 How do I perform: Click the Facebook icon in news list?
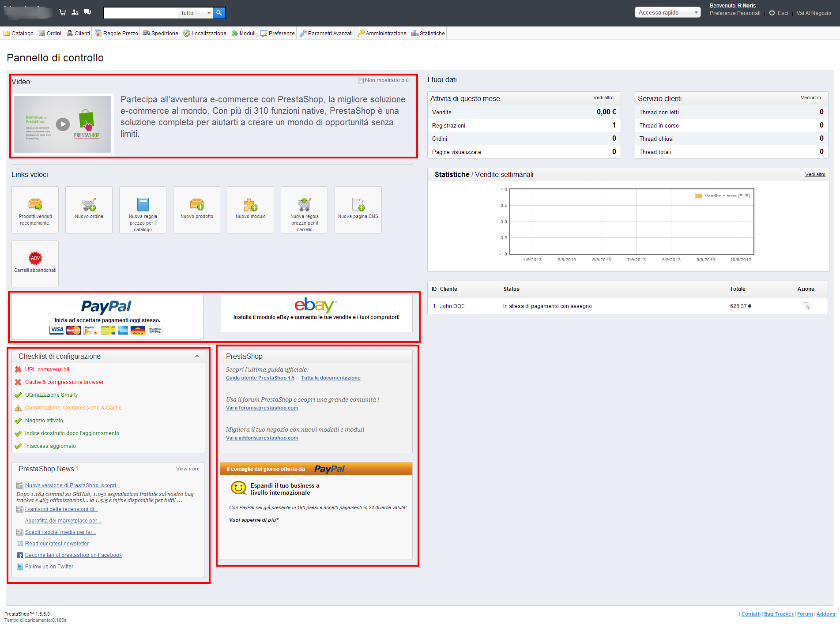(x=20, y=555)
